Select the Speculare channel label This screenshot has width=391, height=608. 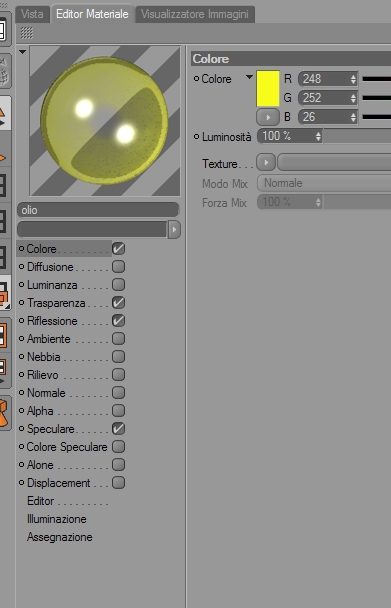[51, 429]
